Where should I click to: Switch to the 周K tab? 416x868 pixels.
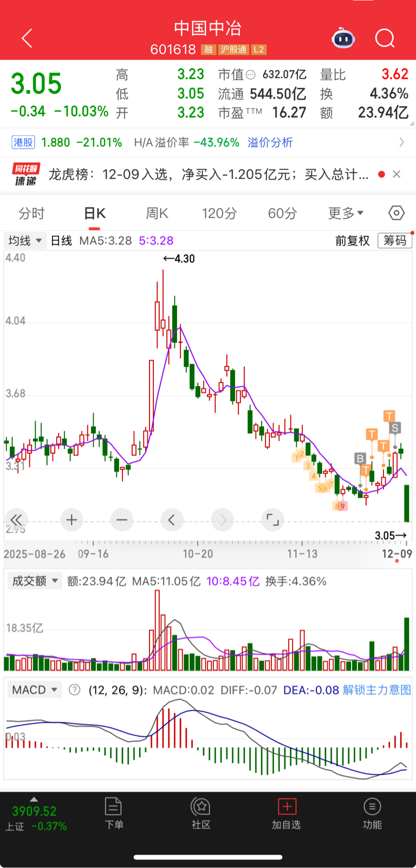pos(157,214)
